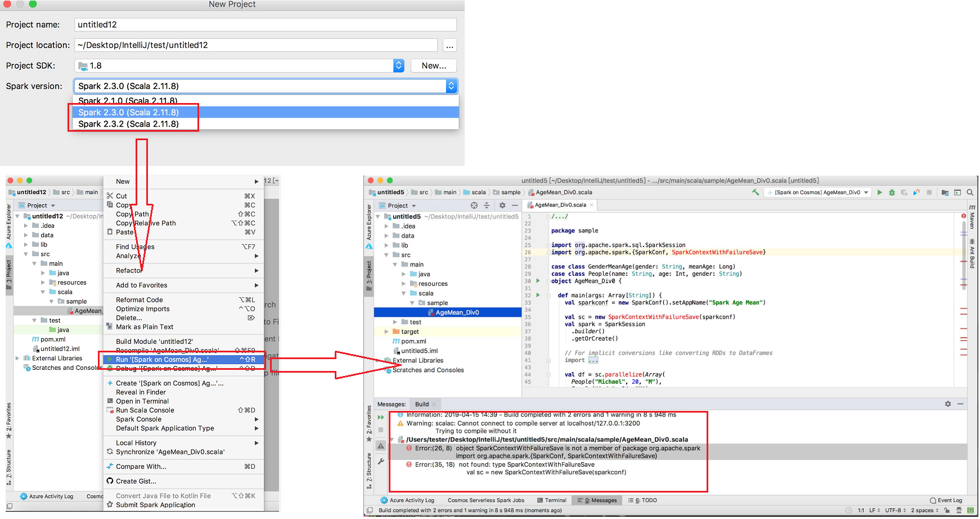Open the Spark version dropdown
This screenshot has height=519, width=980.
point(451,86)
